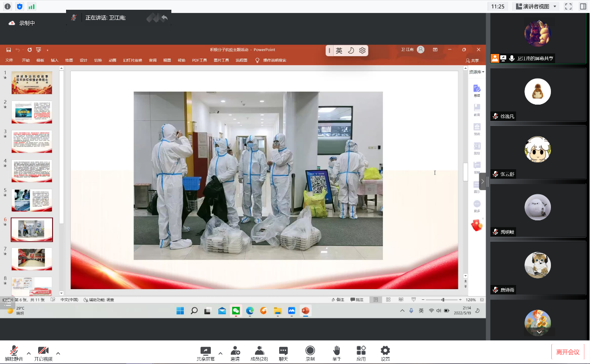Toggle the side panel icon at top-right
This screenshot has height=364, width=590.
(x=583, y=7)
